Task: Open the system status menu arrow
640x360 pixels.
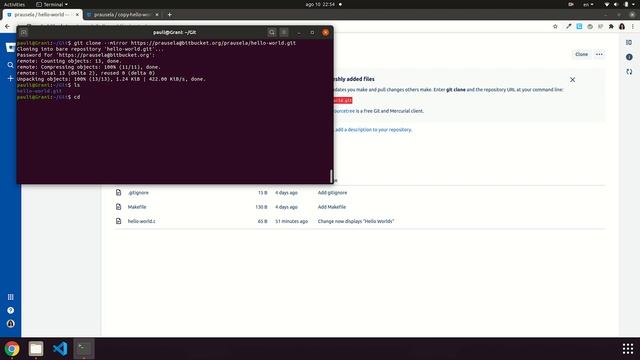Action: pos(633,4)
